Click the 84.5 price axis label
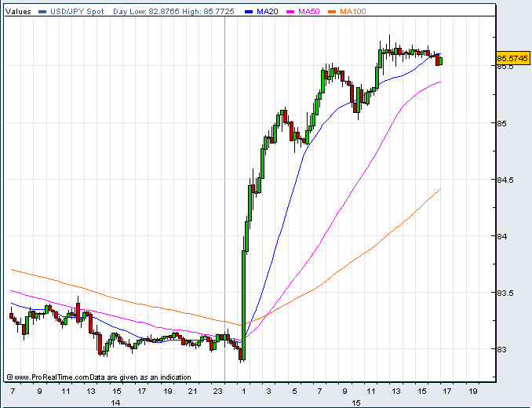Screen dimensions: 532x408 pos(505,180)
